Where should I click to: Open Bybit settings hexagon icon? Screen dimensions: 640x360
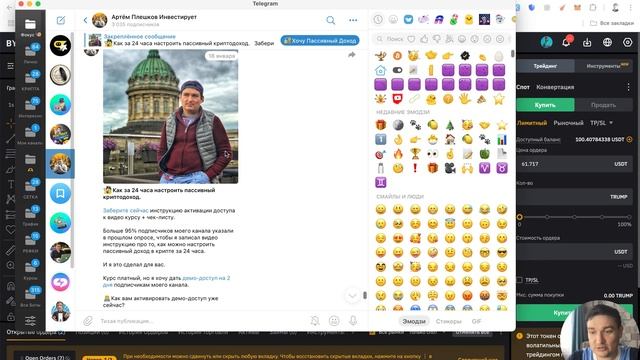[x=628, y=42]
